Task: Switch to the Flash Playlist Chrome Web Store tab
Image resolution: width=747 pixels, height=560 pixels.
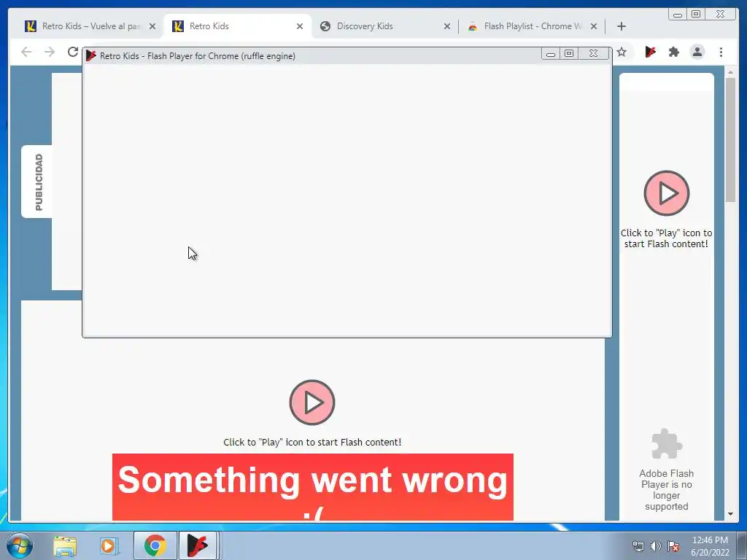Action: pyautogui.click(x=532, y=26)
